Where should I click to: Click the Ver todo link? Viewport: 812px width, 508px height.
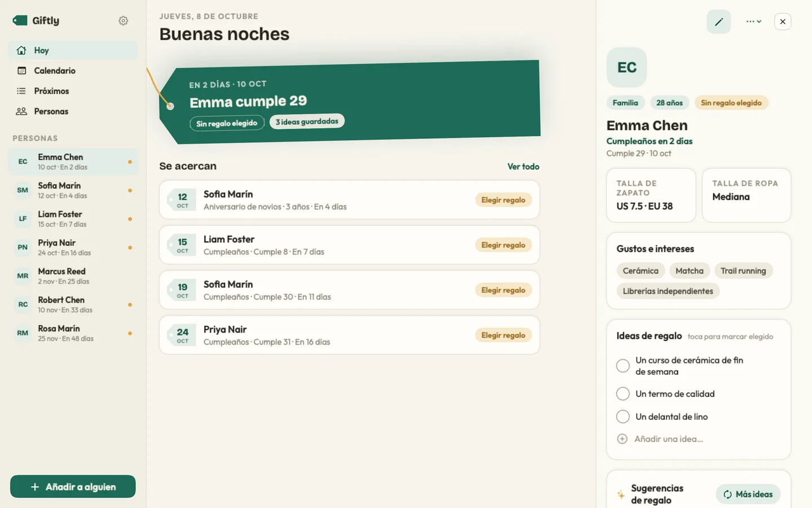click(523, 167)
